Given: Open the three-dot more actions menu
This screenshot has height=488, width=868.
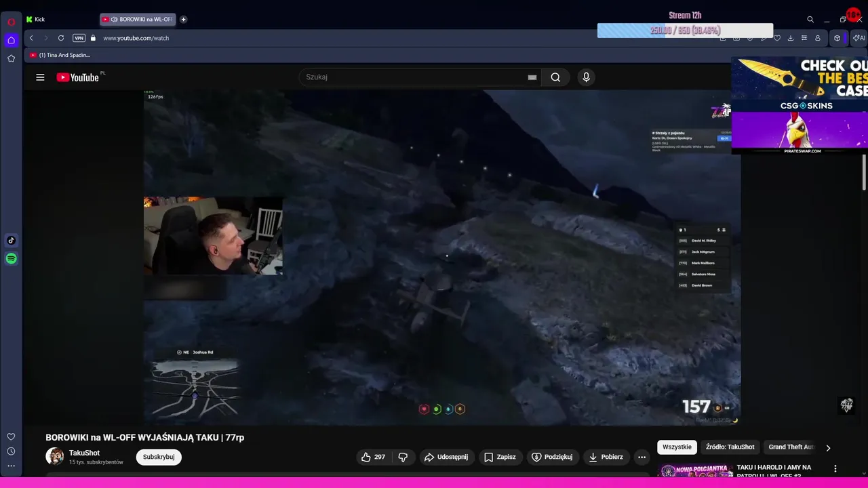Looking at the screenshot, I should (642, 457).
